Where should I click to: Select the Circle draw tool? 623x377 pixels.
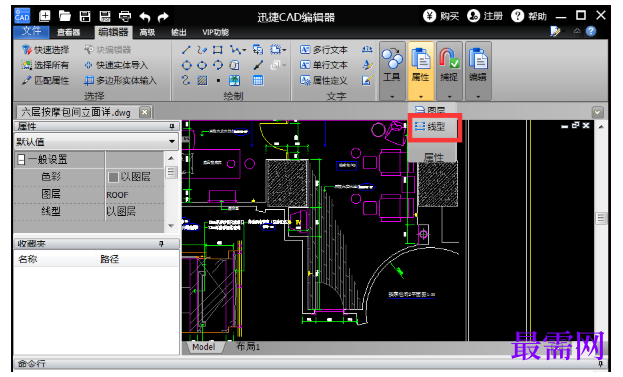click(186, 65)
